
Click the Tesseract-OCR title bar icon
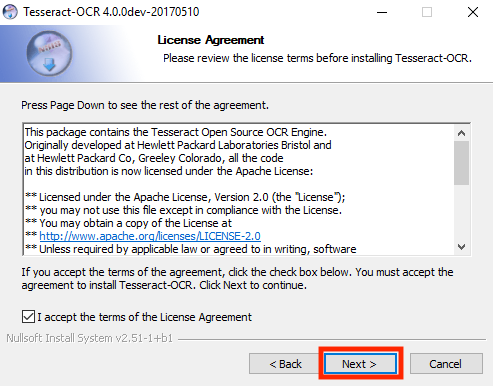tap(10, 12)
